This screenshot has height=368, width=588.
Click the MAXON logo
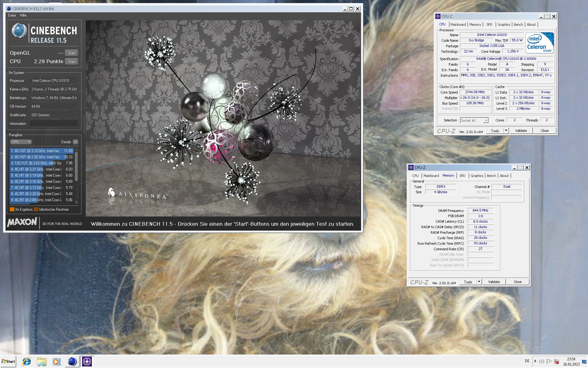(x=22, y=222)
